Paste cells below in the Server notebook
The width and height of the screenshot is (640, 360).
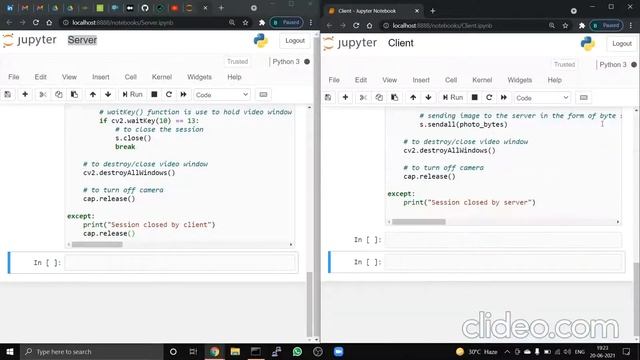[74, 95]
